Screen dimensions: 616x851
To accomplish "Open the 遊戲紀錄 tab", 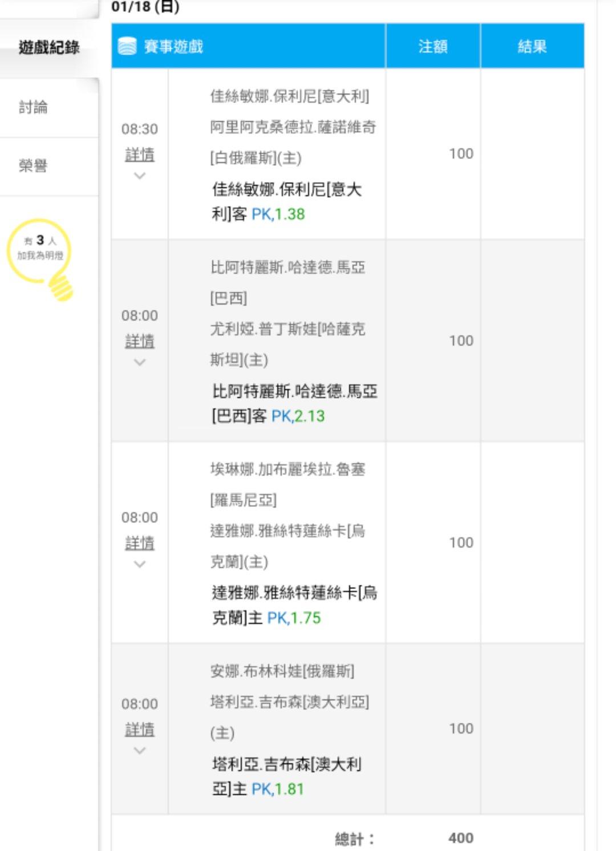I will pyautogui.click(x=49, y=47).
